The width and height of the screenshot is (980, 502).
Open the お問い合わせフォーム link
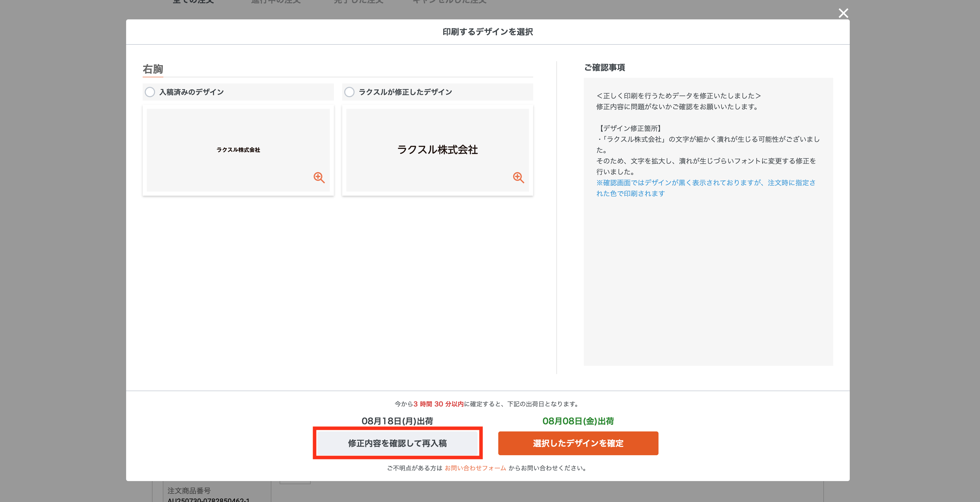click(475, 468)
